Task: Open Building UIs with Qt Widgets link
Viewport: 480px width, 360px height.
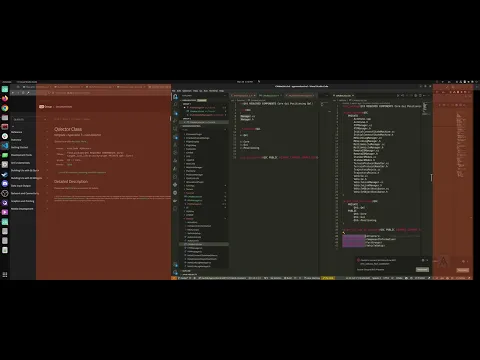Action: click(x=26, y=178)
